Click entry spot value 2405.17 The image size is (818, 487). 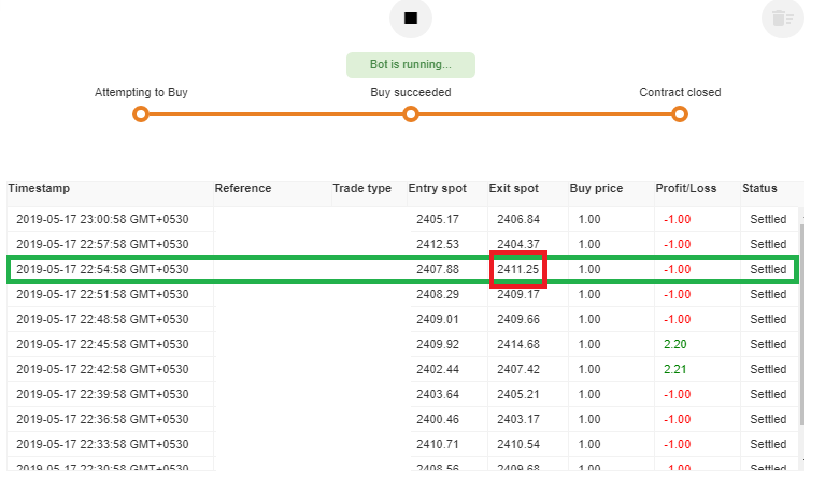tap(437, 219)
